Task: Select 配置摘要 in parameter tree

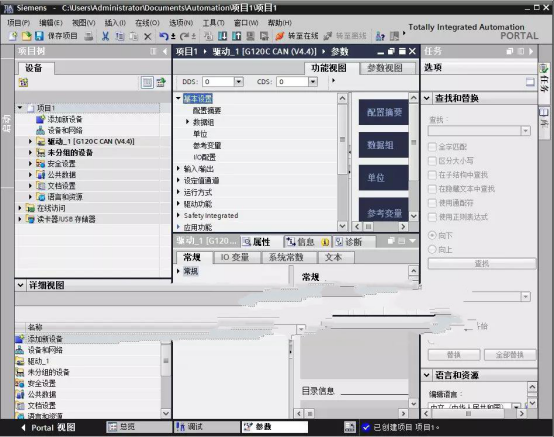Action: tap(207, 111)
